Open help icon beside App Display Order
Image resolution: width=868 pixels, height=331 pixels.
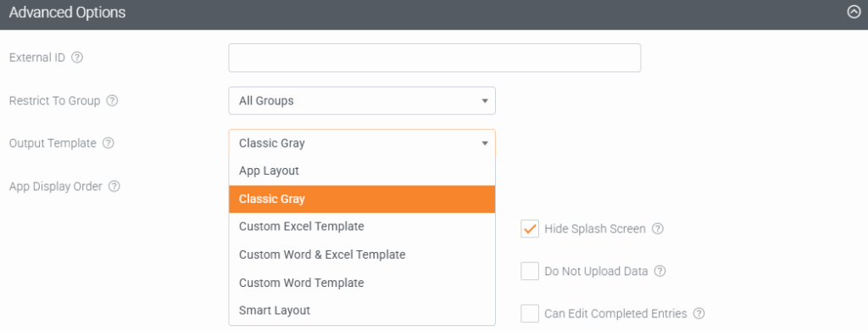coord(114,186)
